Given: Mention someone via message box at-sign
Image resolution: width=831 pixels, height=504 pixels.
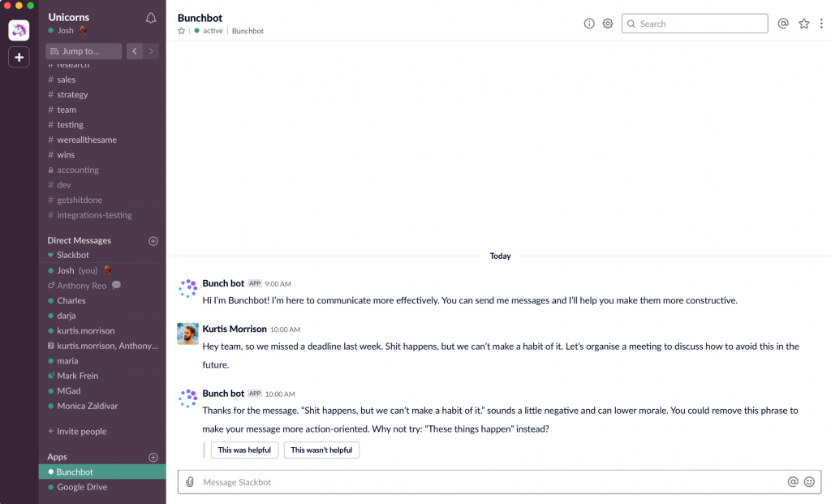Looking at the screenshot, I should click(792, 481).
